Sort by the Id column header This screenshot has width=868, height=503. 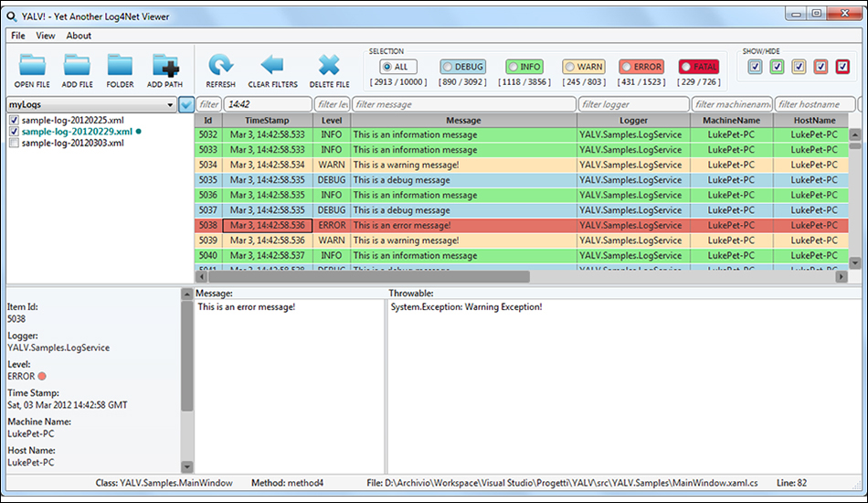pos(208,120)
